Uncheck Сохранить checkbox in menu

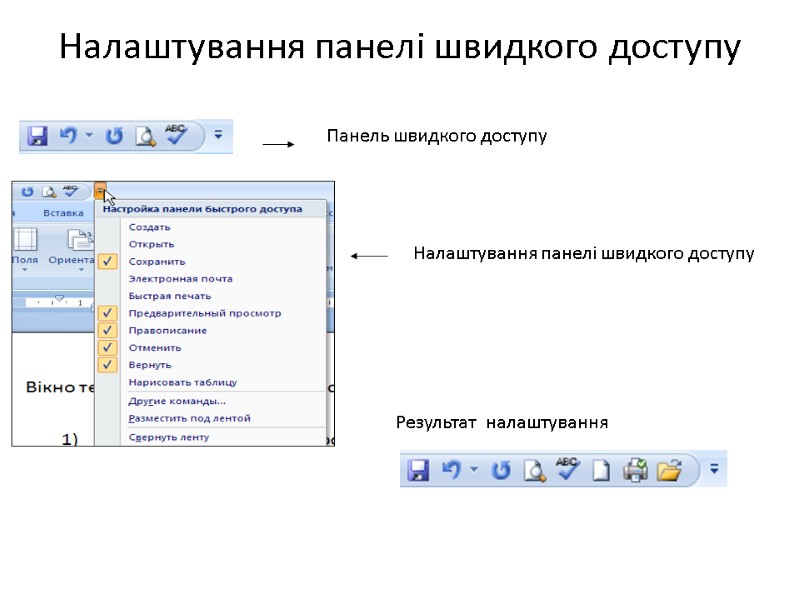(108, 261)
